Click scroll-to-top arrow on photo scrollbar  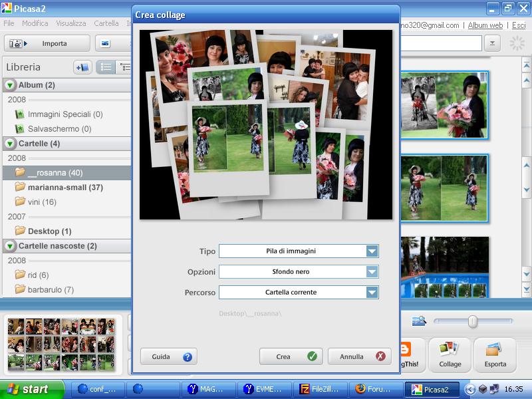527,65
